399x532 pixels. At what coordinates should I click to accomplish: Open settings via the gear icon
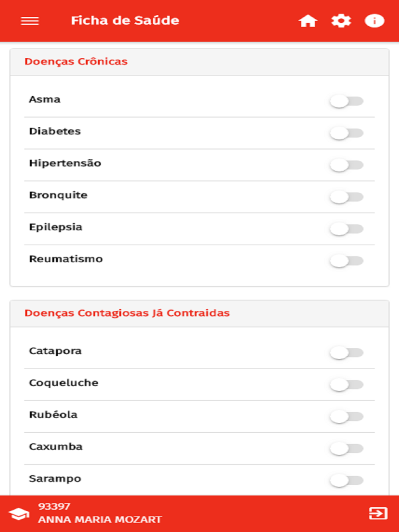[x=341, y=21]
